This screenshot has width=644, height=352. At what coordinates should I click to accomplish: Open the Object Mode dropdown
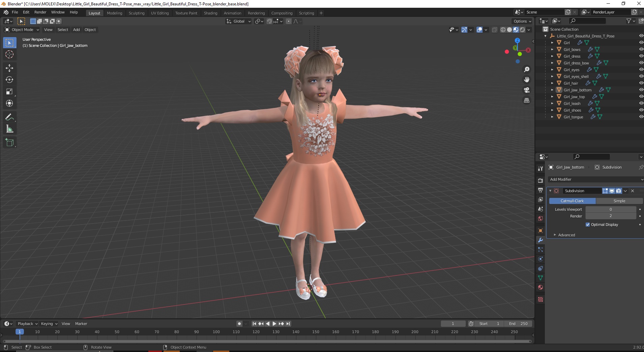(22, 30)
